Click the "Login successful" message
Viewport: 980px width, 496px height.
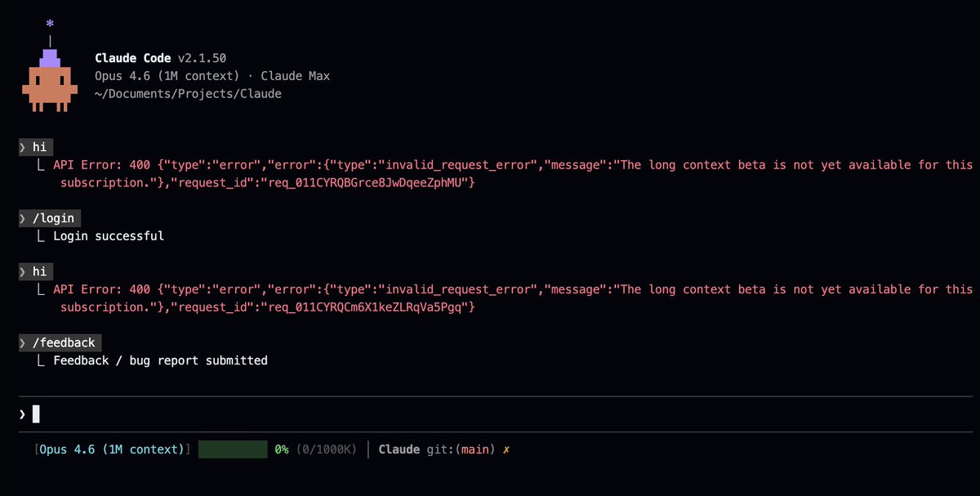(109, 236)
